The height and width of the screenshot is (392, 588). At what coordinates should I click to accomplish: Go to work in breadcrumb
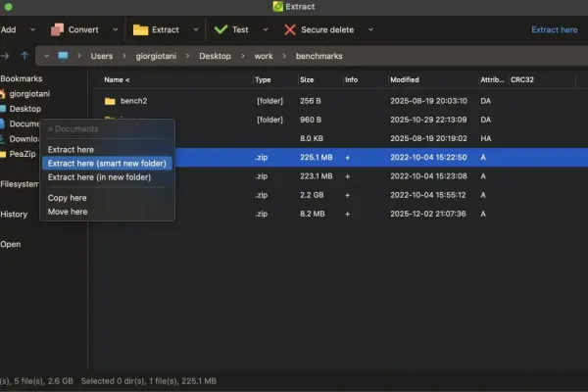(264, 56)
